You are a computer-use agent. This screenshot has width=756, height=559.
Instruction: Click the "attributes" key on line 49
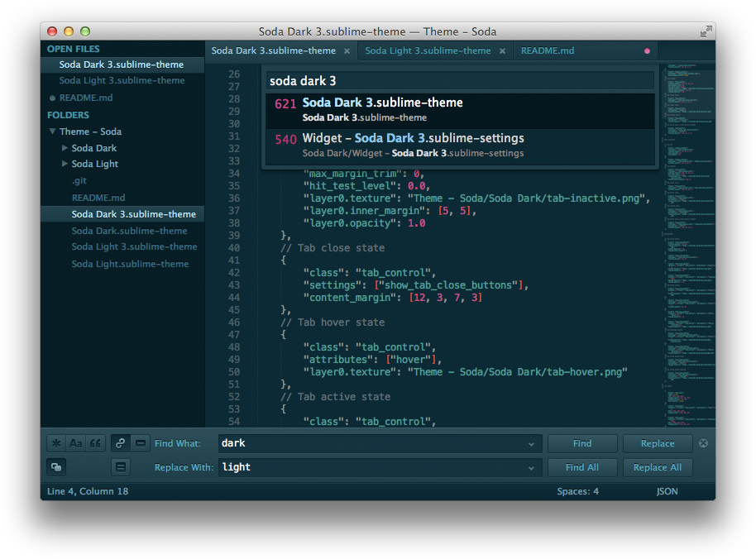(x=338, y=360)
